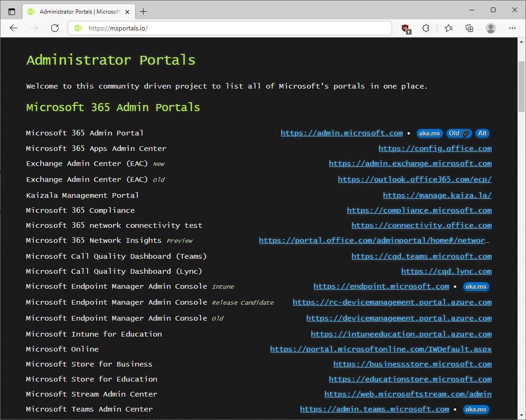Viewport: 526px width, 420px height.
Task: Click the 'Kaizala Management Portal' row label
Action: pyautogui.click(x=82, y=195)
